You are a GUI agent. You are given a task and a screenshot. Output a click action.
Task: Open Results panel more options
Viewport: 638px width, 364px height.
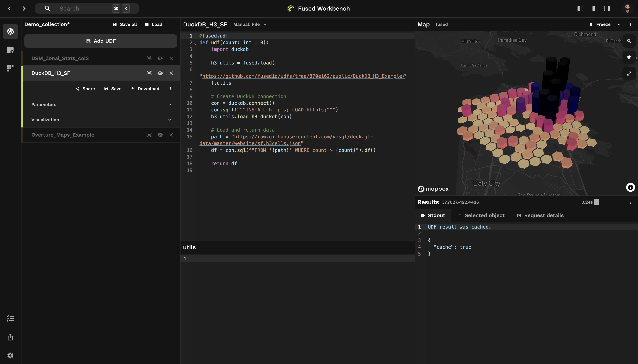pyautogui.click(x=630, y=202)
